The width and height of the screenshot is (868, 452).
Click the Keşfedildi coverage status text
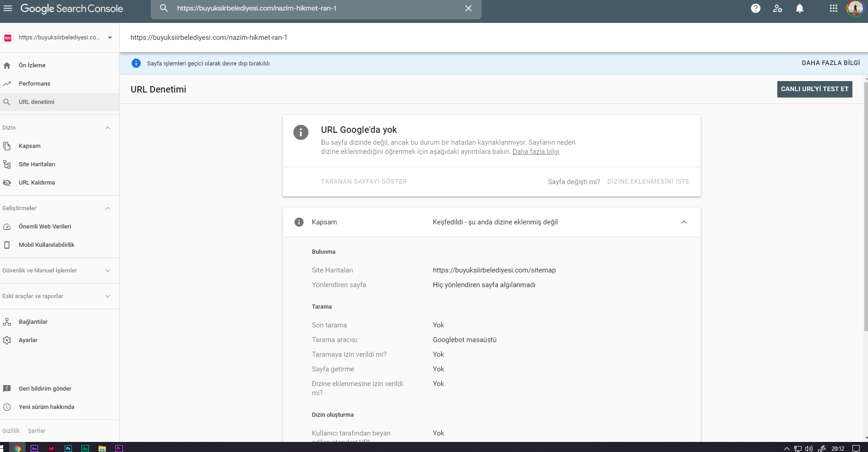(495, 222)
